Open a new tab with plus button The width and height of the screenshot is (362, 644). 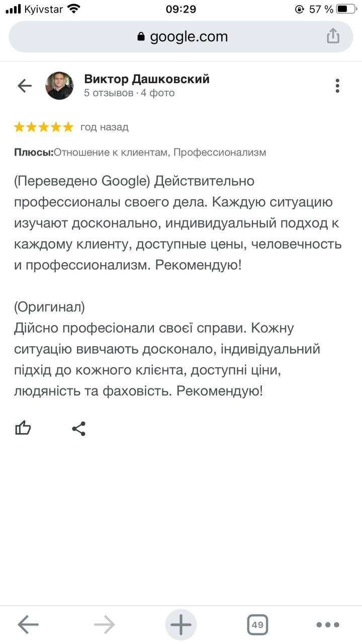181,625
